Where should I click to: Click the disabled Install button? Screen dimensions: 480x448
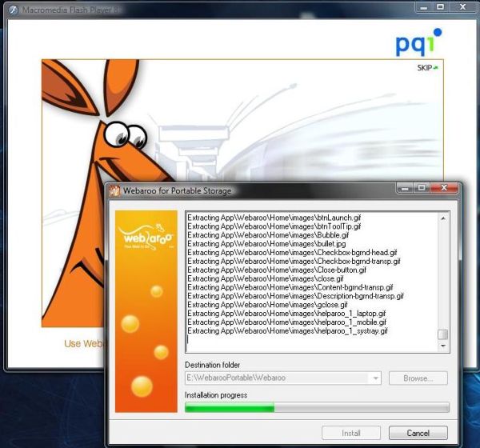point(351,433)
